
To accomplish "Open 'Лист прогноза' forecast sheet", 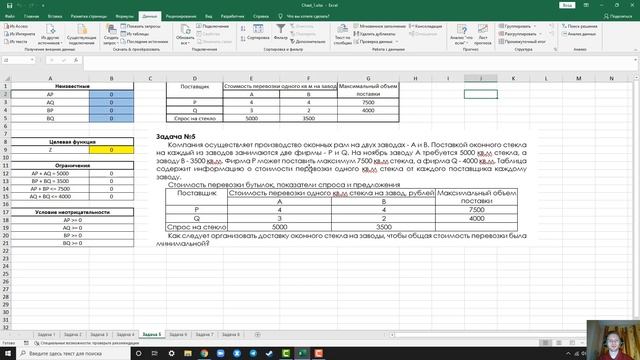I will (483, 34).
